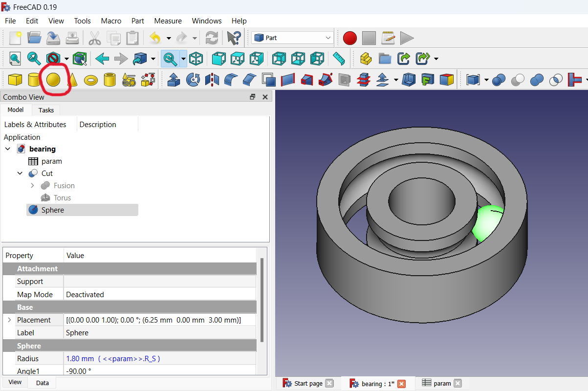Create a Cone primitive
The image size is (588, 391).
coord(72,80)
